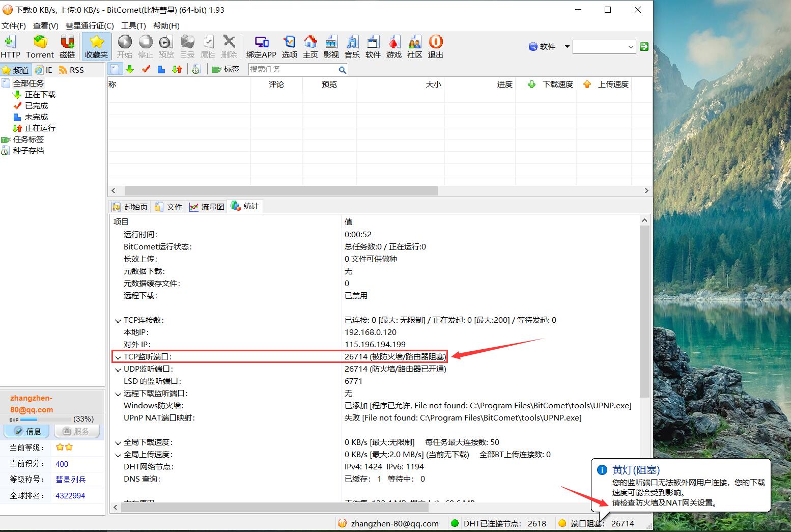Open the 社区 community icon

pos(415,47)
